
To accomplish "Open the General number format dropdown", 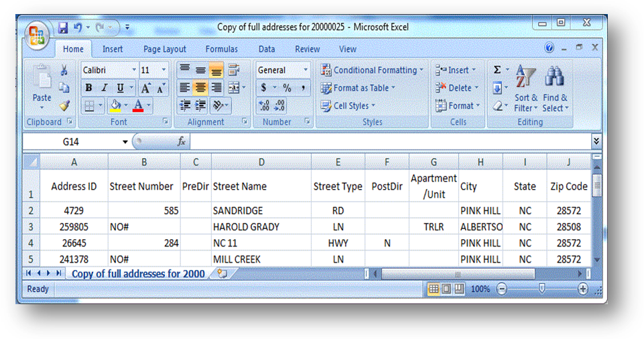I will 305,70.
